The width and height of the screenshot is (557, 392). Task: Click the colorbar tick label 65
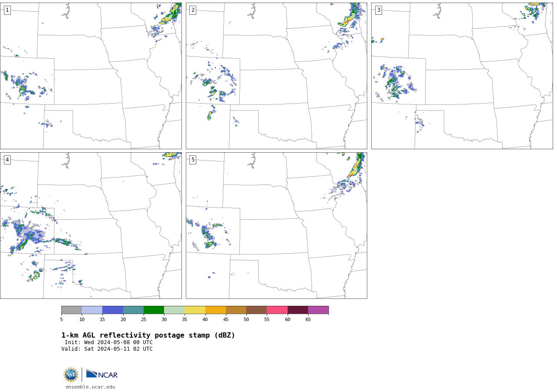coord(308,320)
